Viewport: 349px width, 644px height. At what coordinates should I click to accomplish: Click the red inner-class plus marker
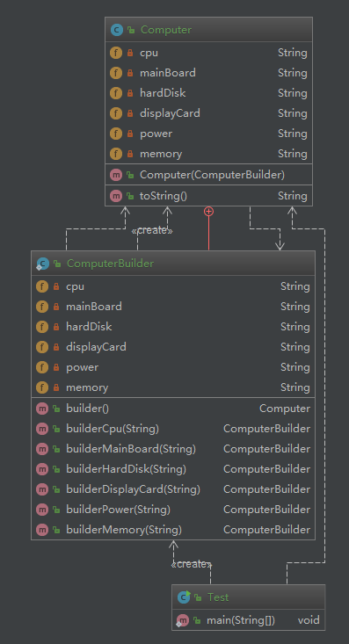point(209,212)
